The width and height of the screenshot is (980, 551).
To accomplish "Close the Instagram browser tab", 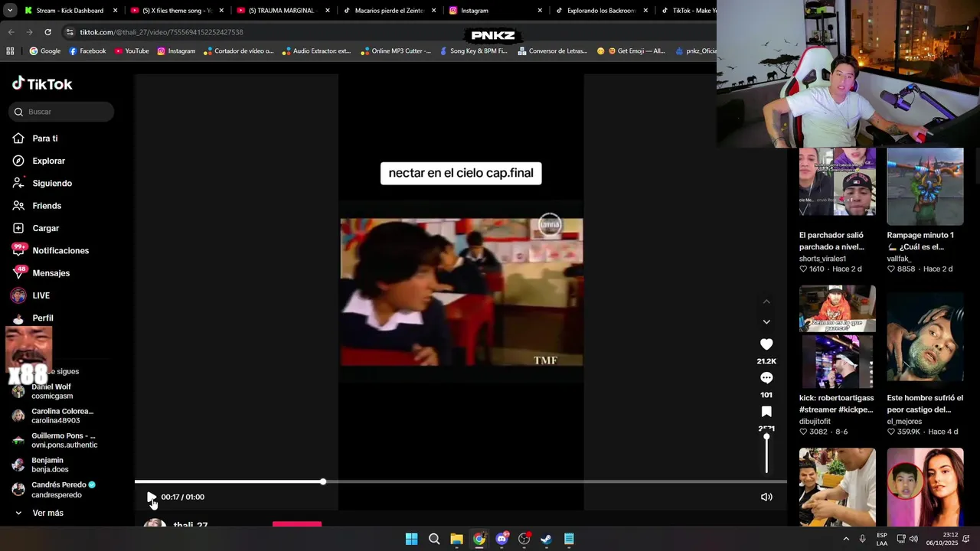I will tap(540, 11).
